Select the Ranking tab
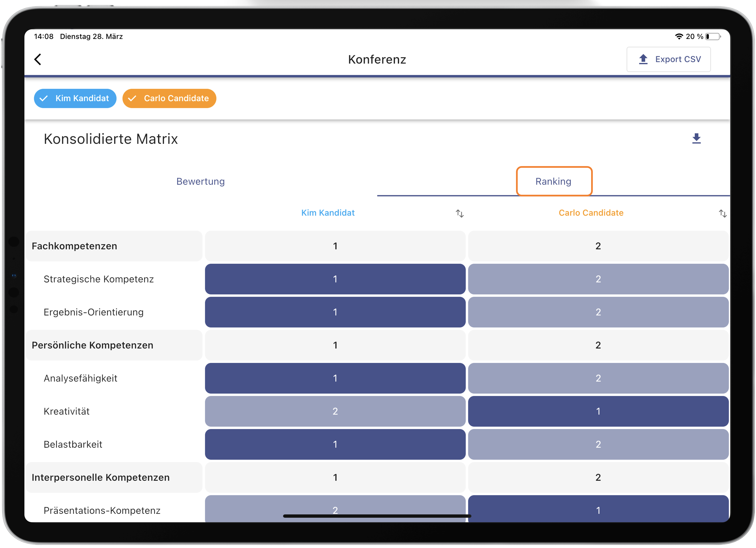Image resolution: width=756 pixels, height=548 pixels. pos(553,181)
